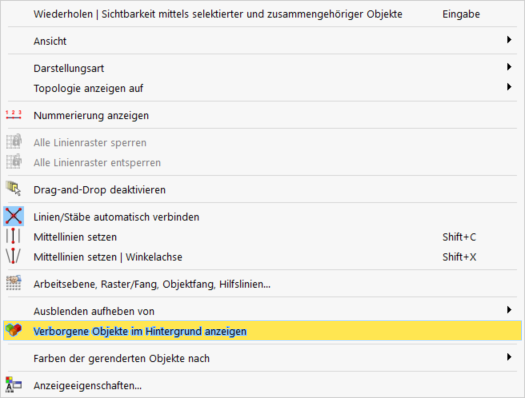Viewport: 525px width, 398px height.
Task: Expand the Ausblenden aufheben von arrow
Action: pyautogui.click(x=509, y=310)
